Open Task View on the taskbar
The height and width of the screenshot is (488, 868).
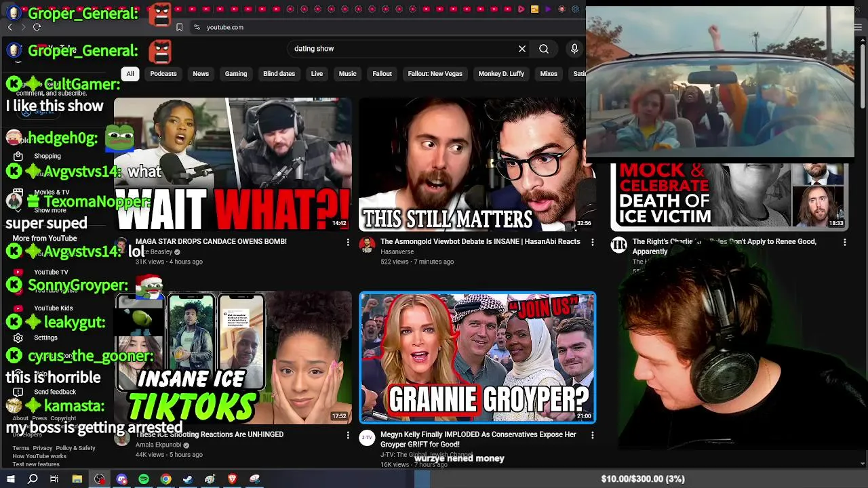(54, 479)
